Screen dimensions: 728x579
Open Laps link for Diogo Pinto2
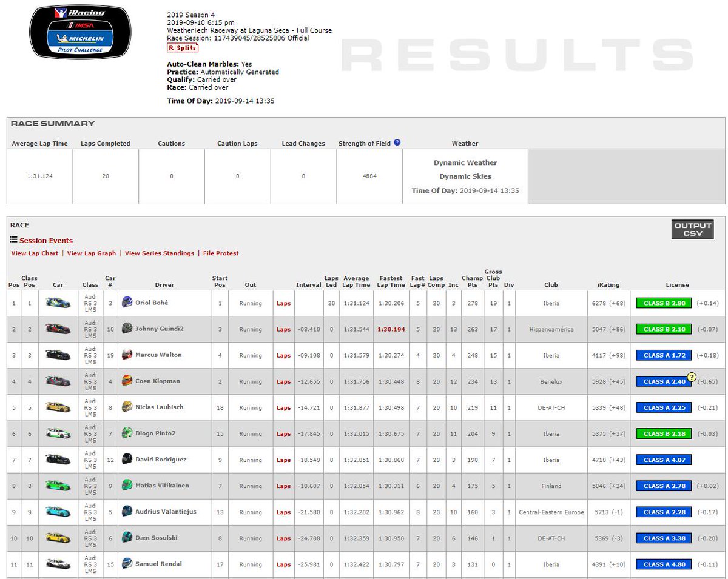click(283, 433)
